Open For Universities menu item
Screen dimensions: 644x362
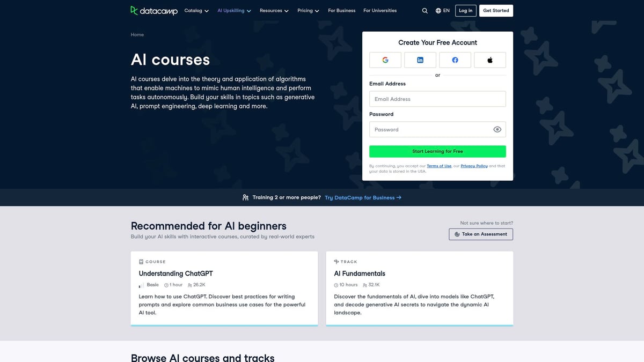pos(380,11)
